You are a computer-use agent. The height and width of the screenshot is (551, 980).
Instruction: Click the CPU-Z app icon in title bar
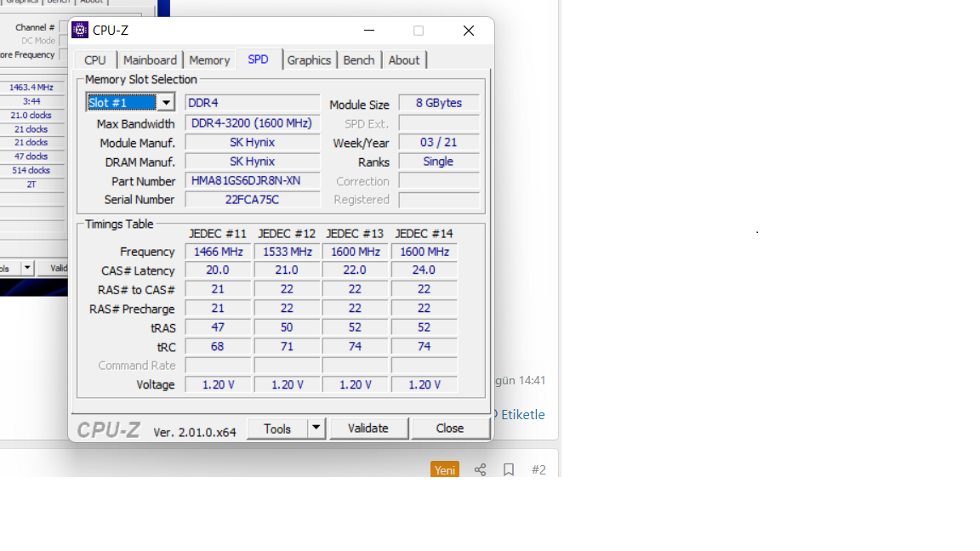[80, 30]
